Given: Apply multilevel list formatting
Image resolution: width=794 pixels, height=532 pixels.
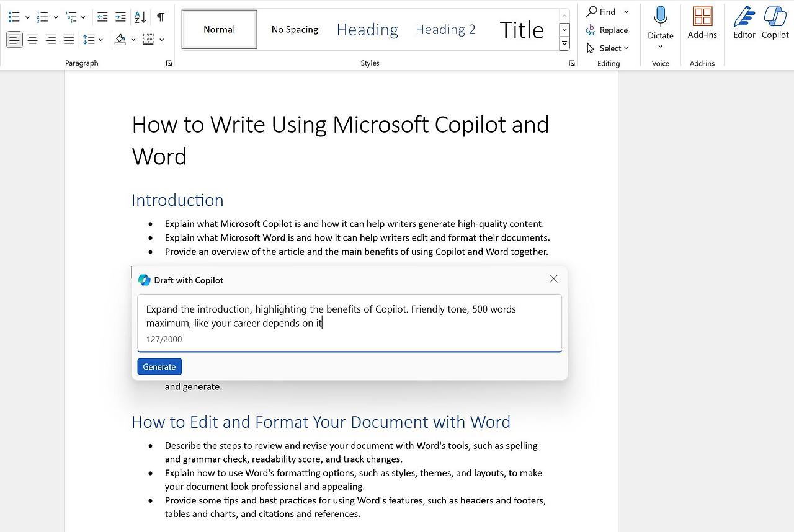Looking at the screenshot, I should [x=71, y=17].
